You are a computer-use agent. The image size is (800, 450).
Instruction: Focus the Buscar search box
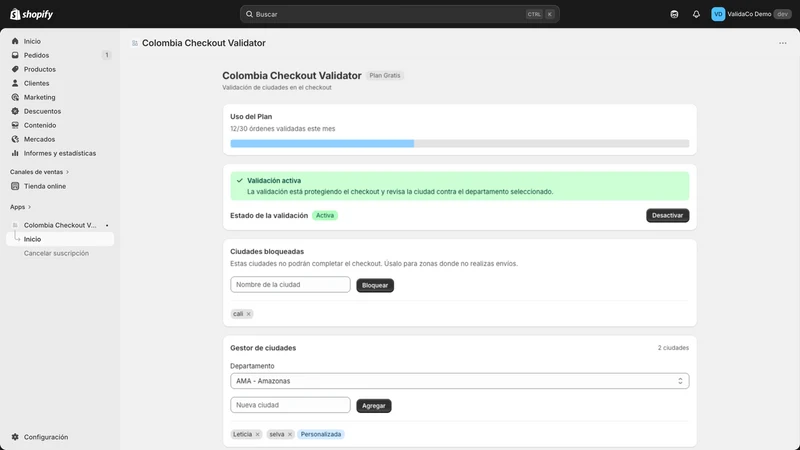pyautogui.click(x=399, y=14)
